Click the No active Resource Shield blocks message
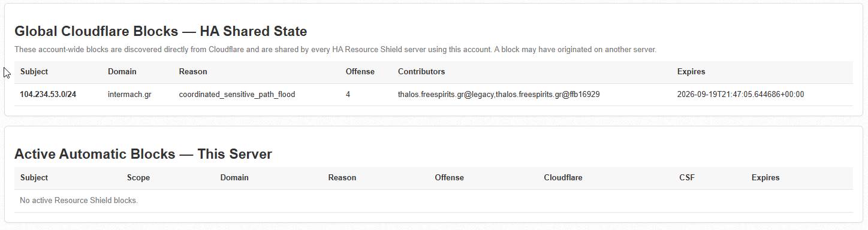868x230 pixels. (x=79, y=201)
